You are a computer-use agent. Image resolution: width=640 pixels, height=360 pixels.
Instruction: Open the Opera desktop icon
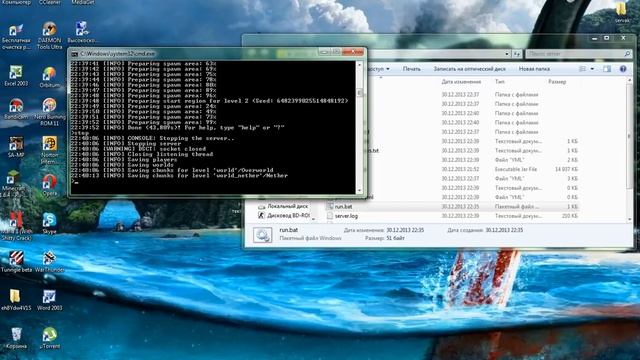pyautogui.click(x=49, y=185)
